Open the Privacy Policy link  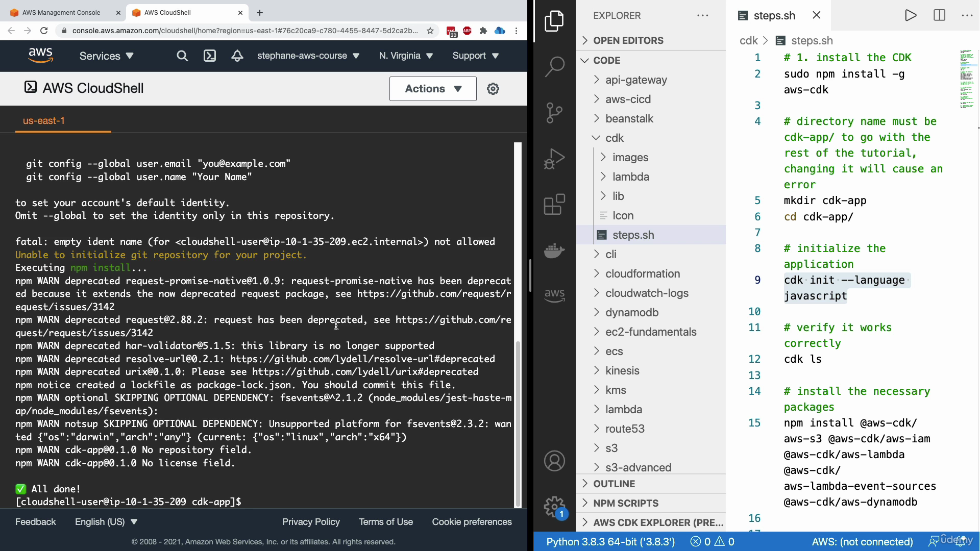311,522
